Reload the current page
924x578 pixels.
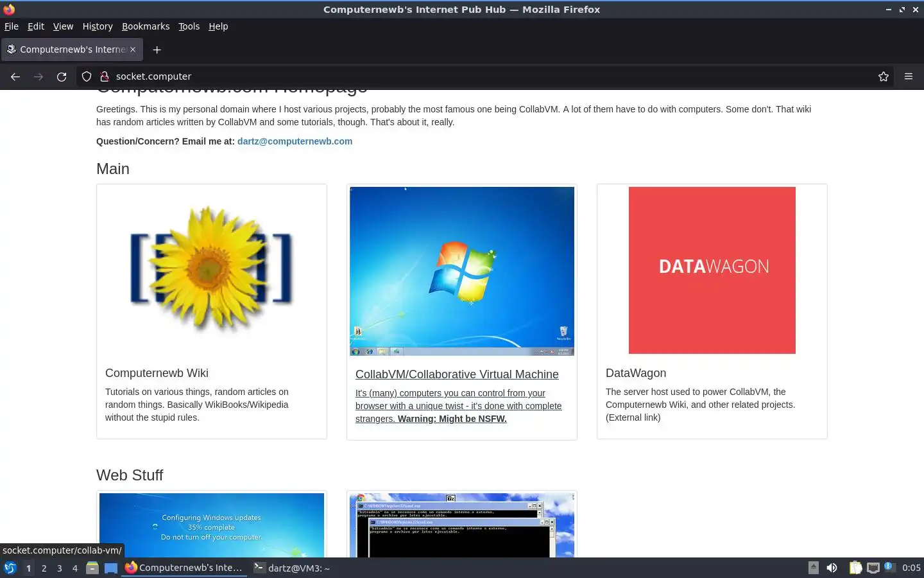pos(62,76)
